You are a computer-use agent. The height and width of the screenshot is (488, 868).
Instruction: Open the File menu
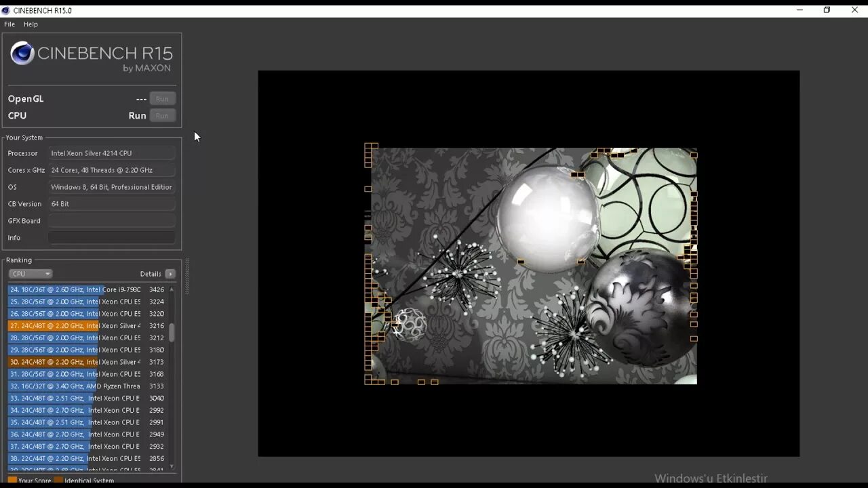(9, 24)
